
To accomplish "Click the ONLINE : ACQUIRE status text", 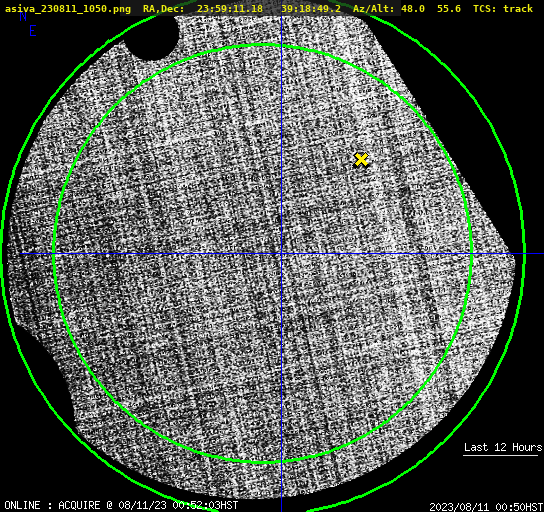I will click(x=52, y=505).
